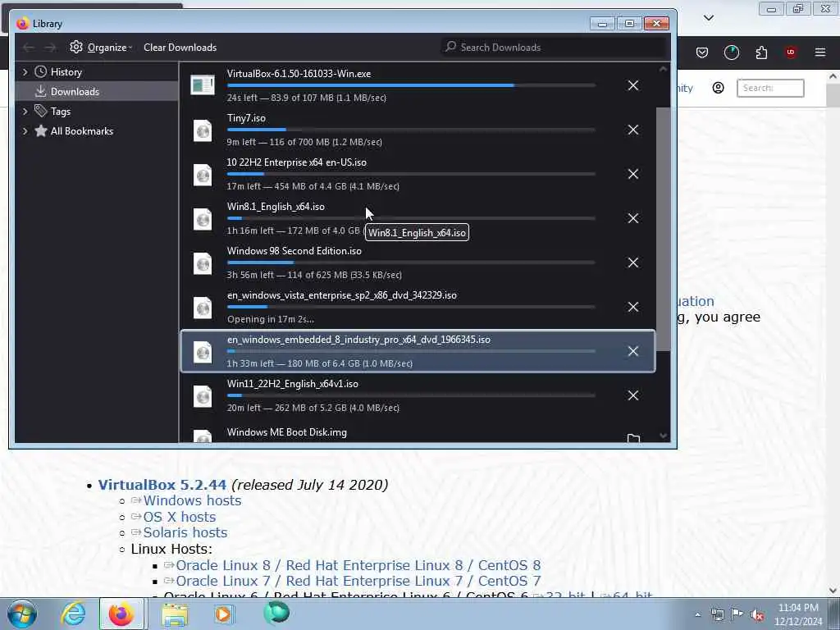Cancel the Tiny7.iso download

[x=632, y=130]
